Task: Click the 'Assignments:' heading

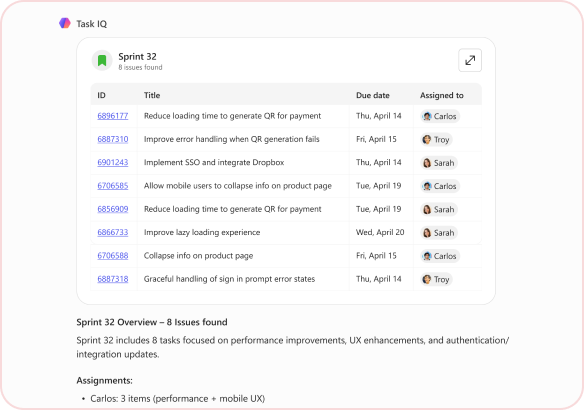Action: (104, 381)
